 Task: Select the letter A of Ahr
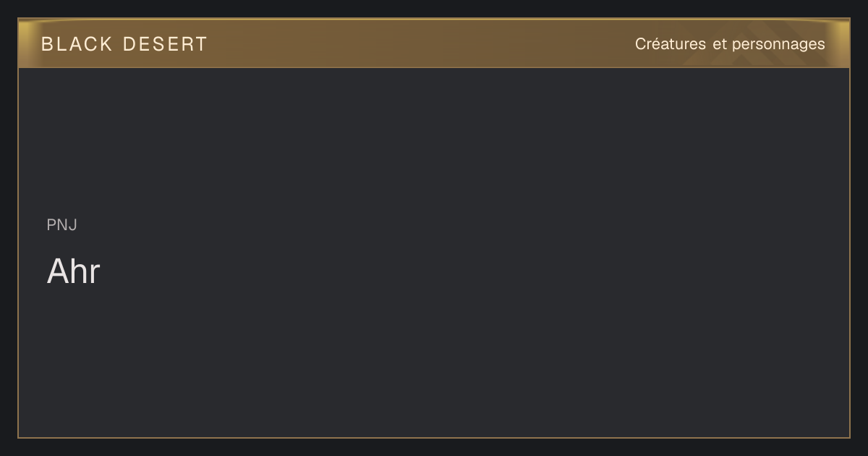pyautogui.click(x=57, y=272)
